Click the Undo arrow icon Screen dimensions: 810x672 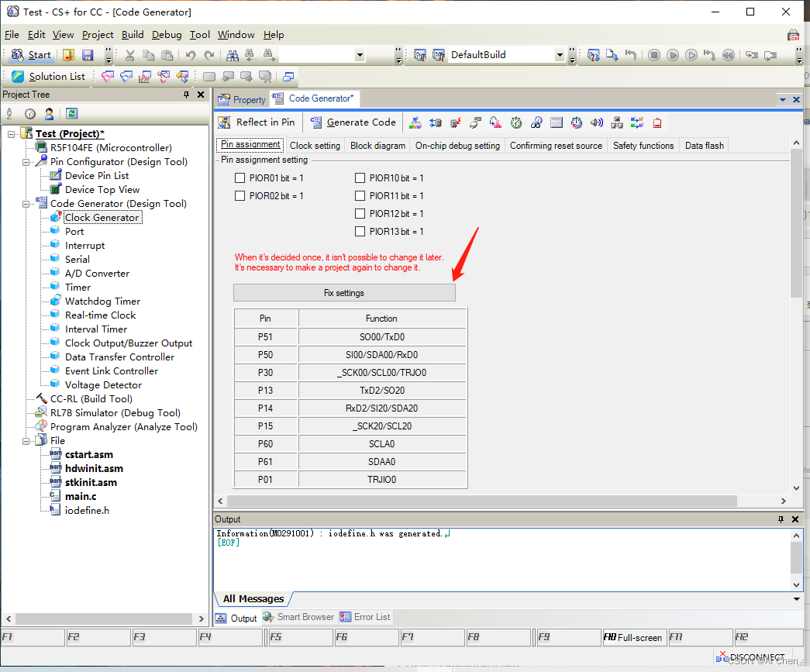pos(191,55)
